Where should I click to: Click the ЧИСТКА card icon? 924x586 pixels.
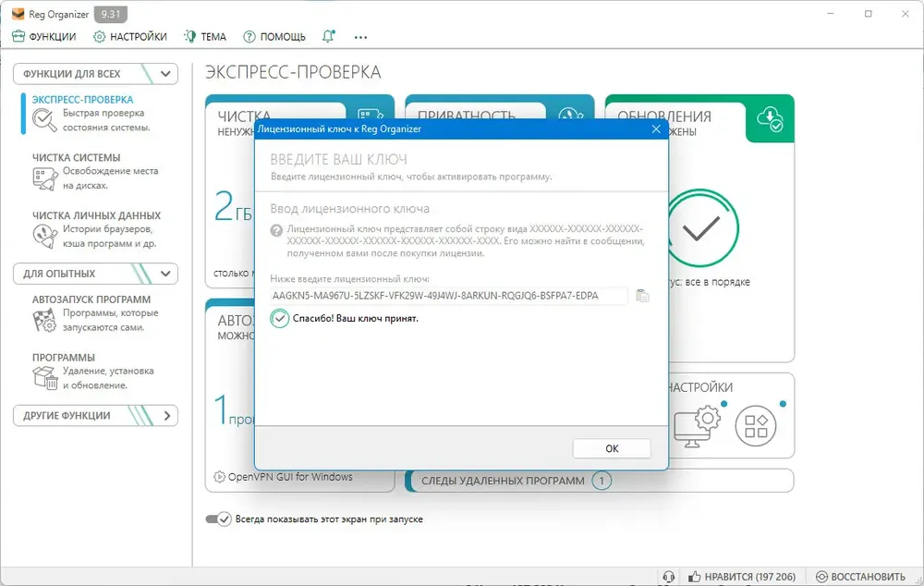(371, 113)
